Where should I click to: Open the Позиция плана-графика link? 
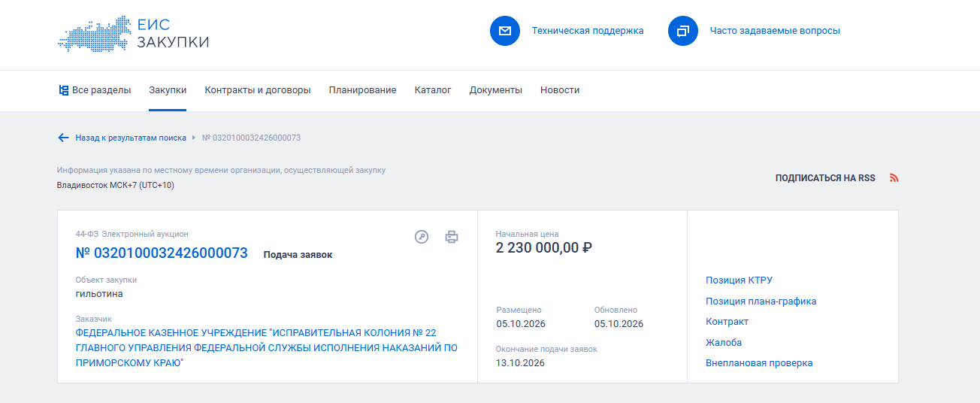(761, 301)
